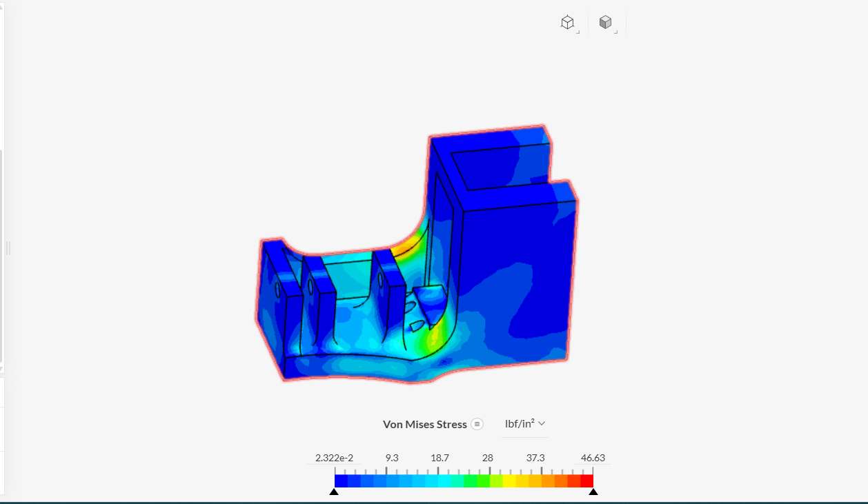The height and width of the screenshot is (504, 868).
Task: Click the collapsed left panel handle to expand it
Action: pyautogui.click(x=8, y=248)
